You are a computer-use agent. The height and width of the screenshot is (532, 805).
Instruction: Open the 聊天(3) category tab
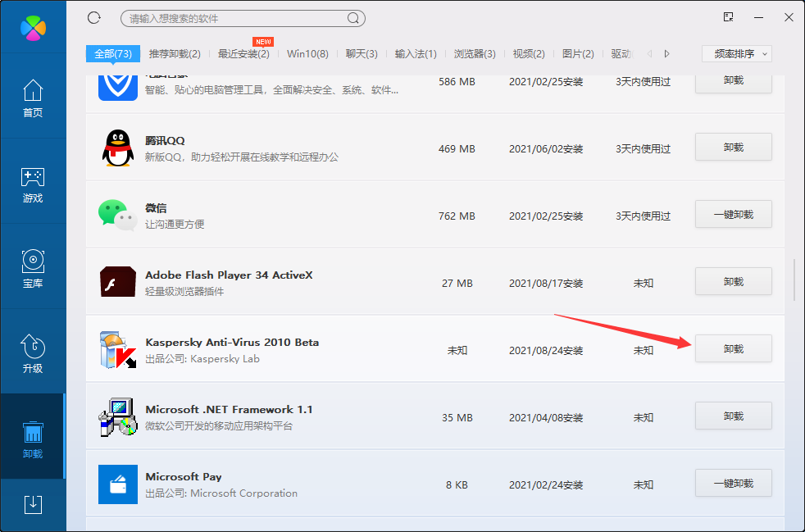pos(362,54)
